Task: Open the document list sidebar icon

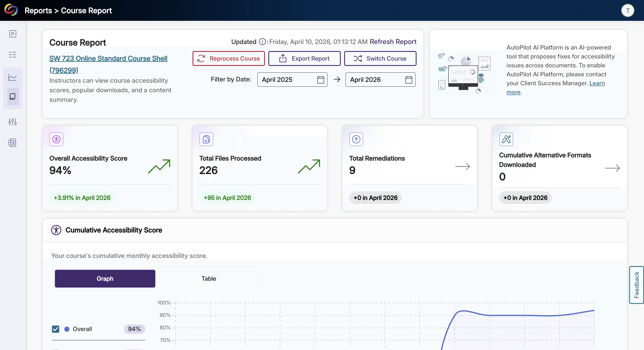Action: (x=13, y=34)
